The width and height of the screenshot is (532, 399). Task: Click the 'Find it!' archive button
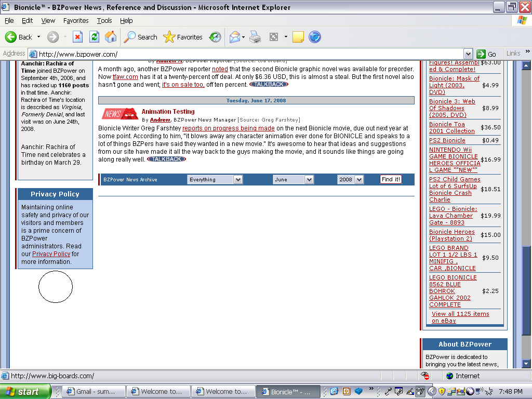point(391,179)
